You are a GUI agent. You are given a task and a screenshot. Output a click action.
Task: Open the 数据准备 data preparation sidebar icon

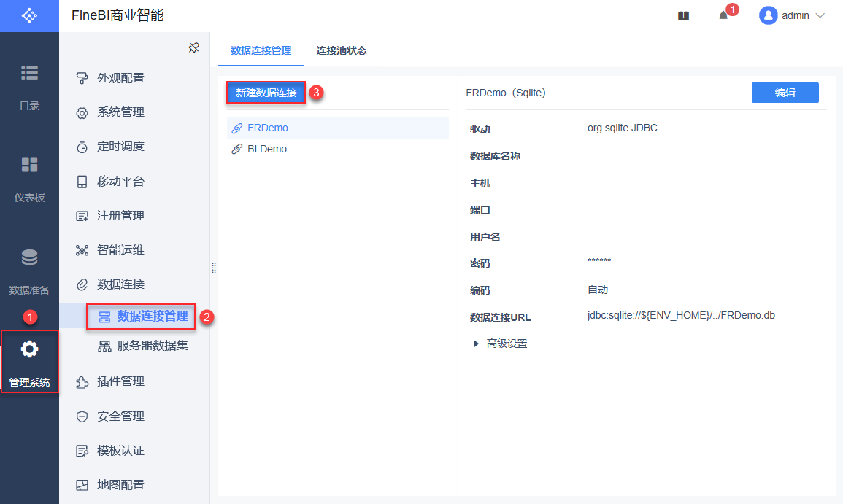point(29,257)
